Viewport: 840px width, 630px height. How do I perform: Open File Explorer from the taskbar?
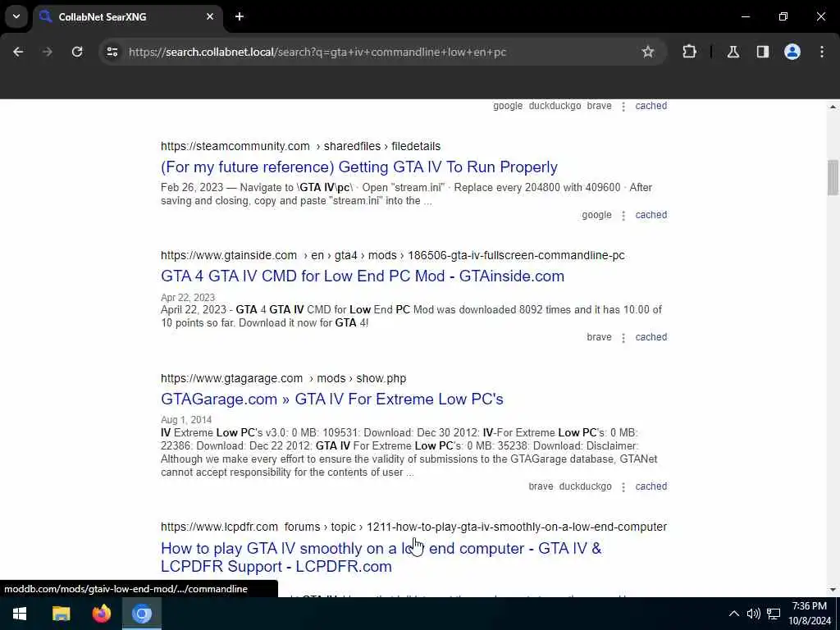61,614
